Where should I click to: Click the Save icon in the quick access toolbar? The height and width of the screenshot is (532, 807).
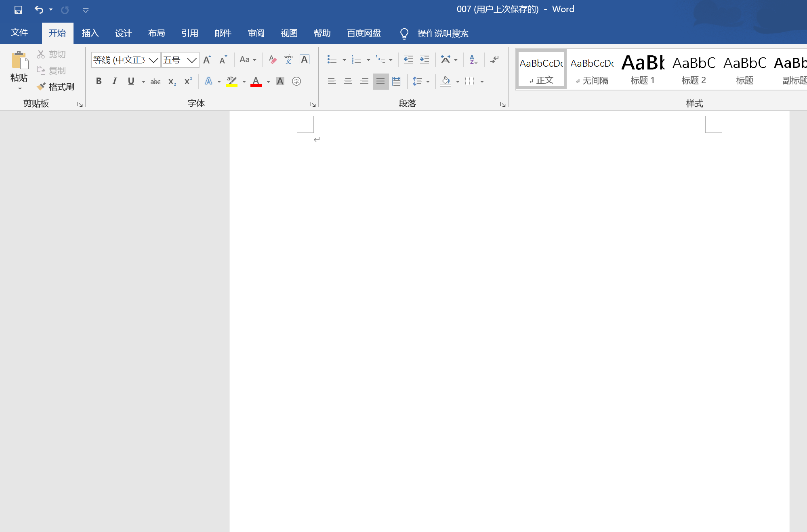[x=18, y=10]
